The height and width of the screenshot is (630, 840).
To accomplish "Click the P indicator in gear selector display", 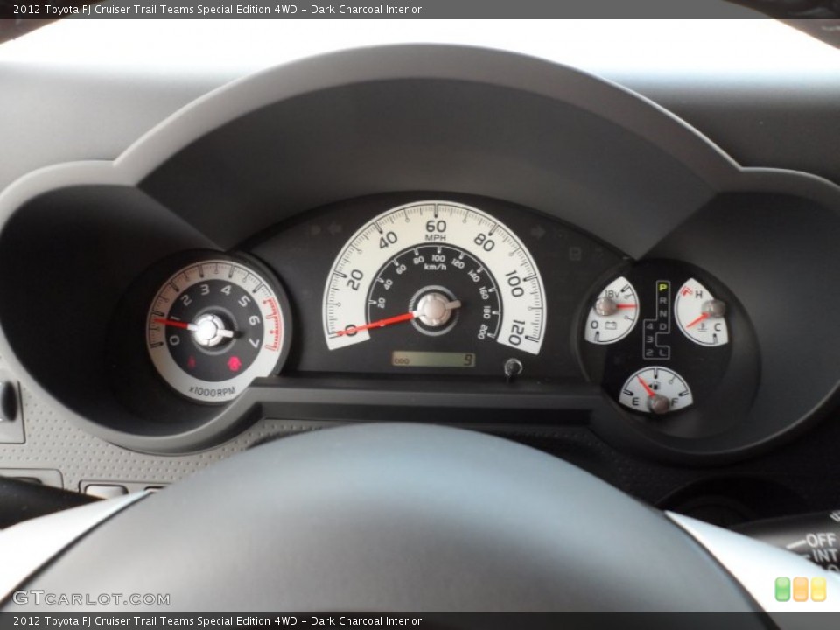I will pos(662,288).
